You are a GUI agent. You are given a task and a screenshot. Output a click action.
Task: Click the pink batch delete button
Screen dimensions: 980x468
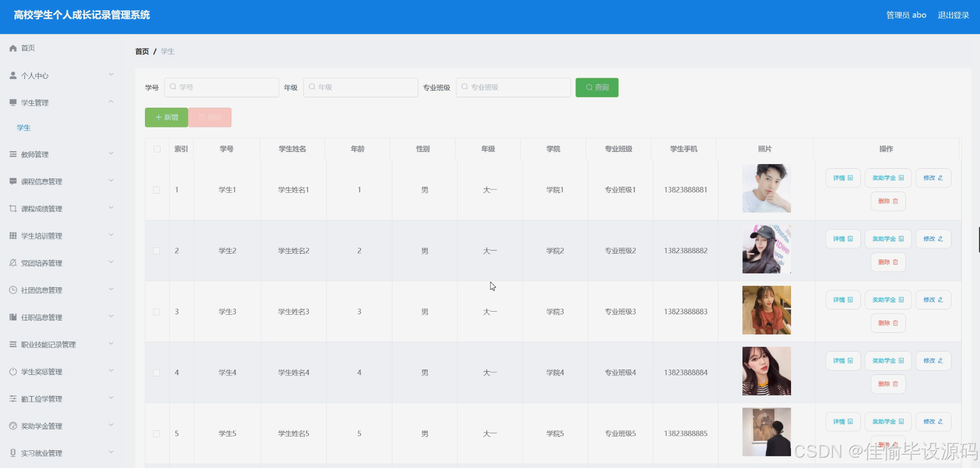click(210, 118)
